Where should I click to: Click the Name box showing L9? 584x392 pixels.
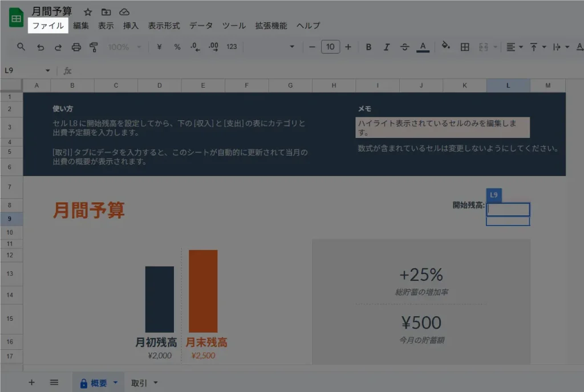23,70
